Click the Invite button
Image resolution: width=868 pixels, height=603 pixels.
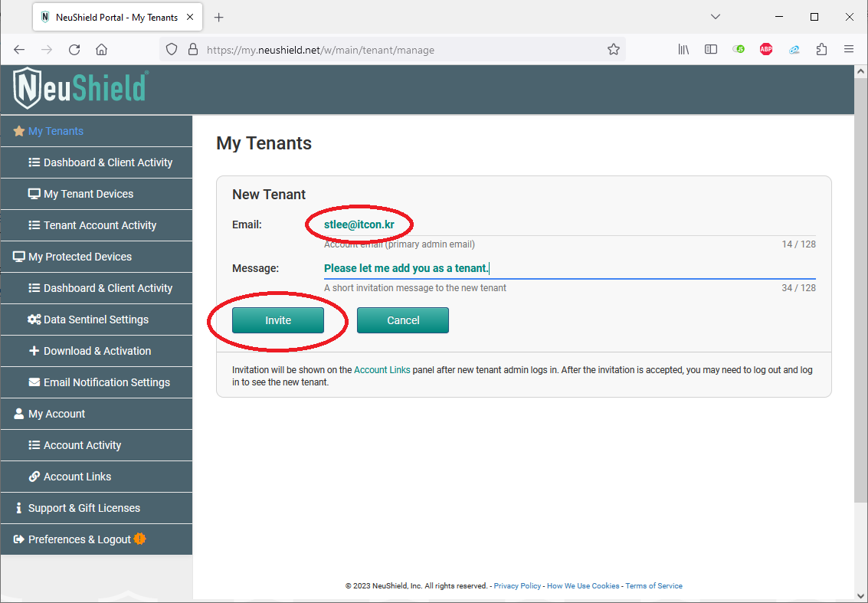pyautogui.click(x=278, y=320)
